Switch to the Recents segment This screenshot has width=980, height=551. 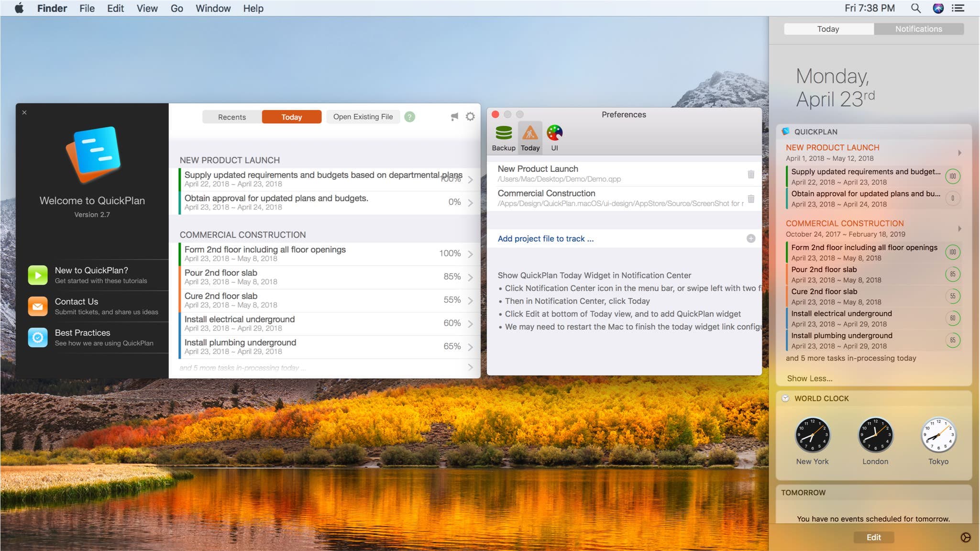(x=232, y=117)
